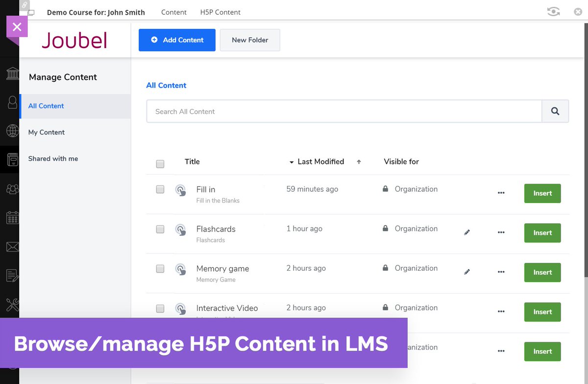
Task: Insert the Fill in content
Action: [x=542, y=193]
